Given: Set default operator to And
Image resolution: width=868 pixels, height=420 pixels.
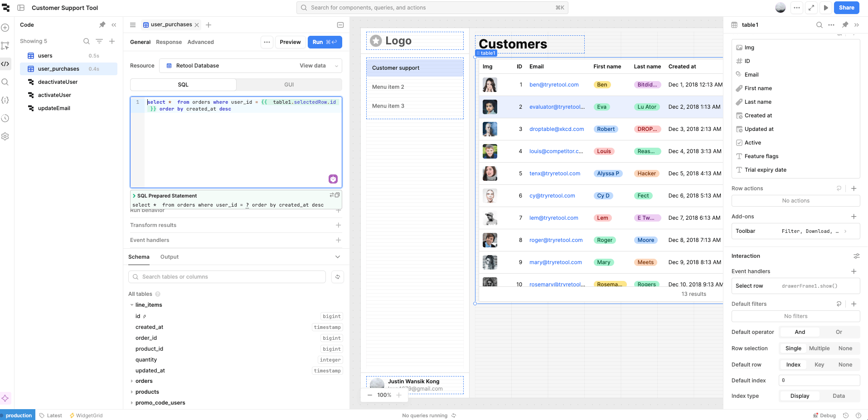Looking at the screenshot, I should (x=800, y=332).
